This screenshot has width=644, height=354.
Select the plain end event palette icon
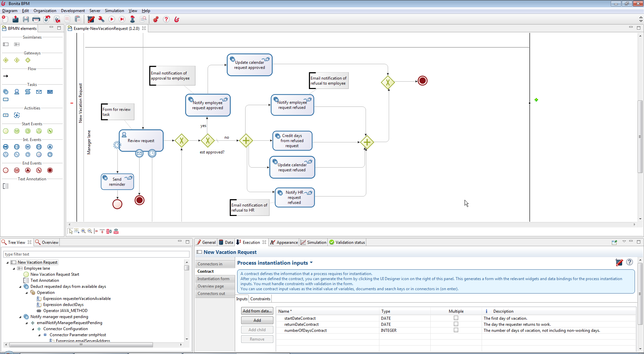tap(6, 170)
